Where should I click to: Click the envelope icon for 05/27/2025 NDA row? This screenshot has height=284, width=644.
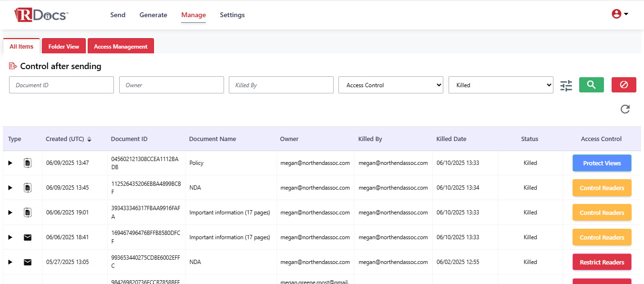click(28, 262)
